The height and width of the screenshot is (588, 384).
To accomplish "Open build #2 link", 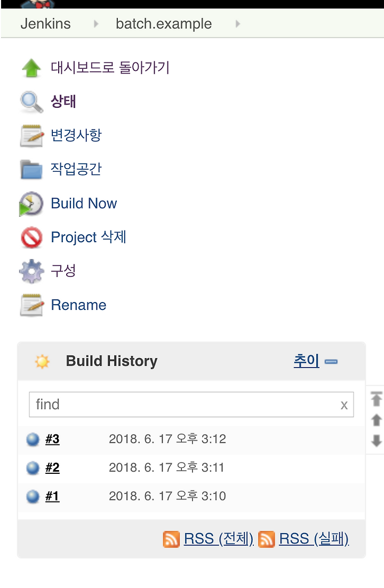I will click(52, 467).
